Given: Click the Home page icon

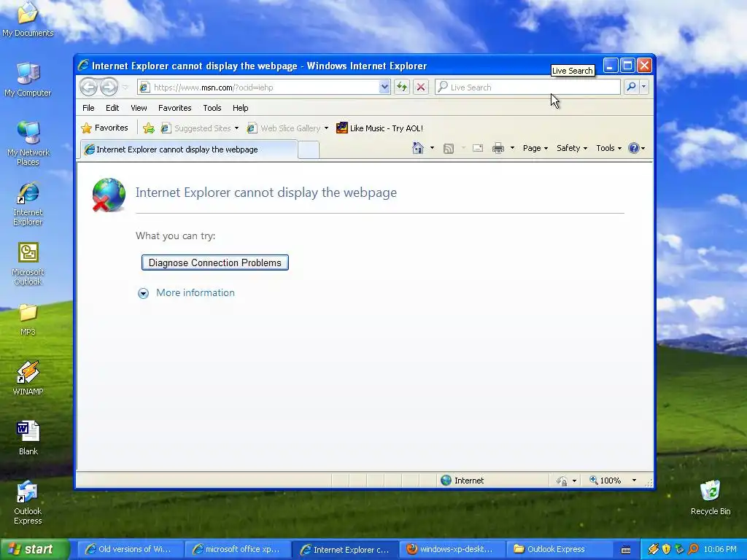Looking at the screenshot, I should coord(418,148).
